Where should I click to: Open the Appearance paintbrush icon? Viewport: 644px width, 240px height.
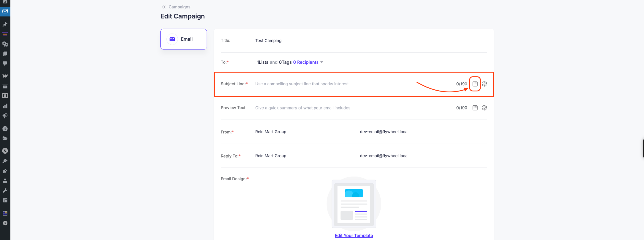[x=5, y=161]
